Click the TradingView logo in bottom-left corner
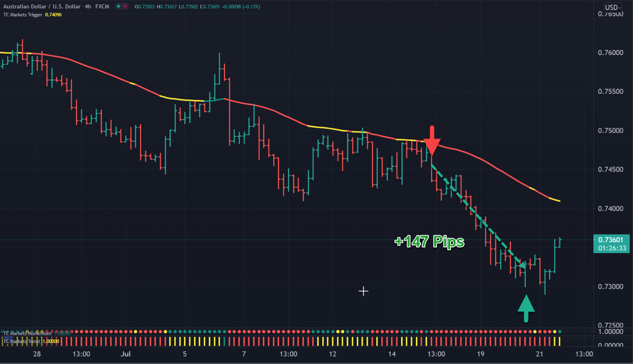Viewport: 633px width, 364px height. tap(8, 339)
